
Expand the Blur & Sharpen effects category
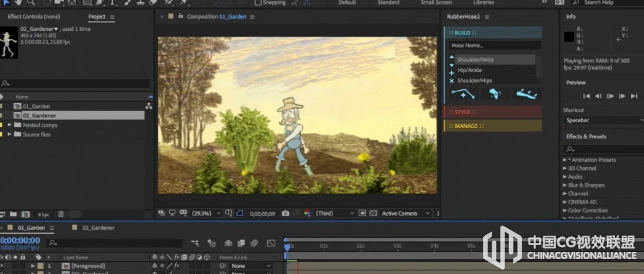point(565,185)
